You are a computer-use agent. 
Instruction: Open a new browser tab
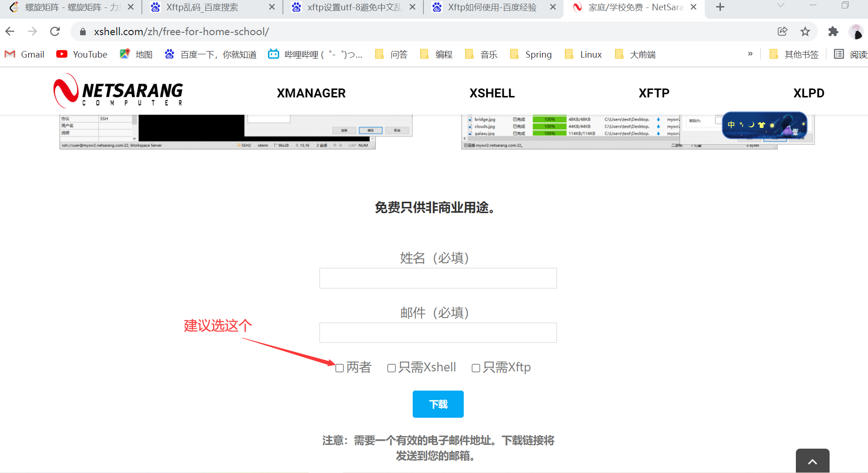[x=720, y=7]
